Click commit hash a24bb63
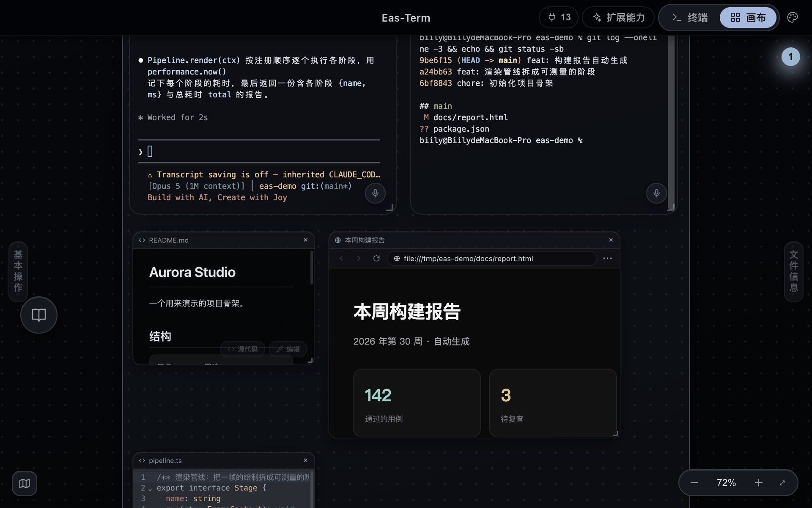This screenshot has height=508, width=812. click(x=436, y=72)
